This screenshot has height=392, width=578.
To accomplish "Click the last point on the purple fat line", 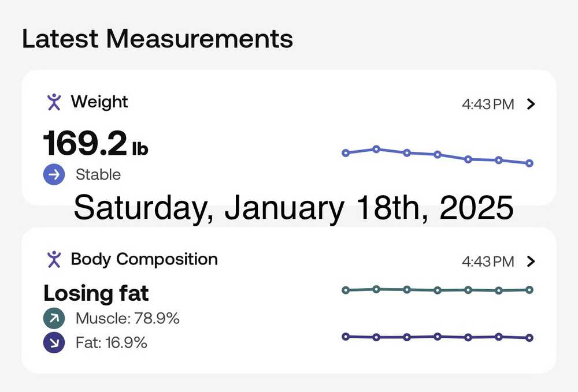I will (x=529, y=338).
